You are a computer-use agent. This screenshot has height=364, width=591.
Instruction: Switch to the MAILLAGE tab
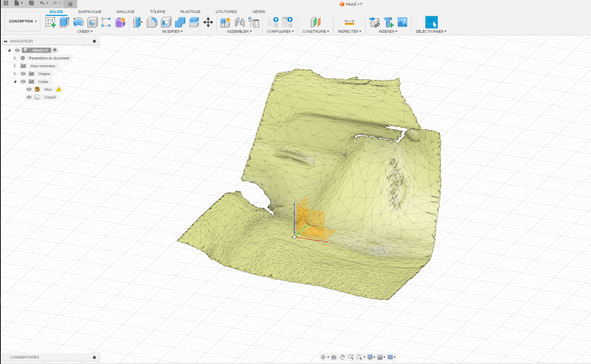pos(126,12)
